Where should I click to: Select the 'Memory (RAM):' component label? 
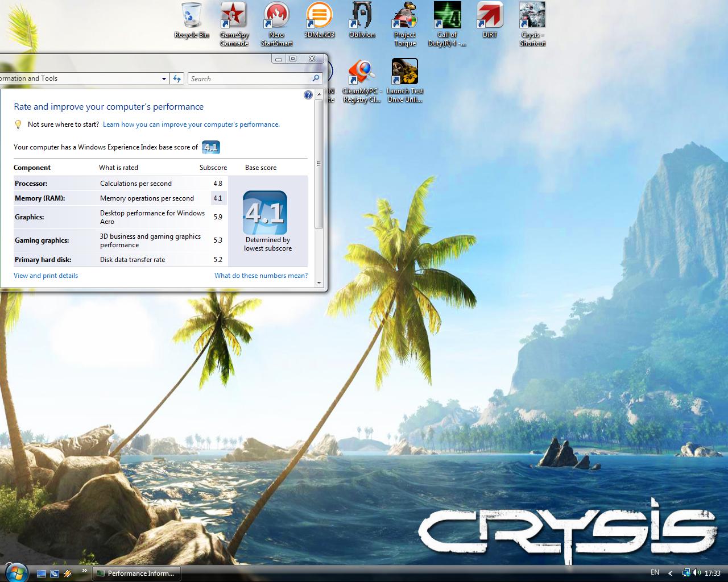point(40,198)
